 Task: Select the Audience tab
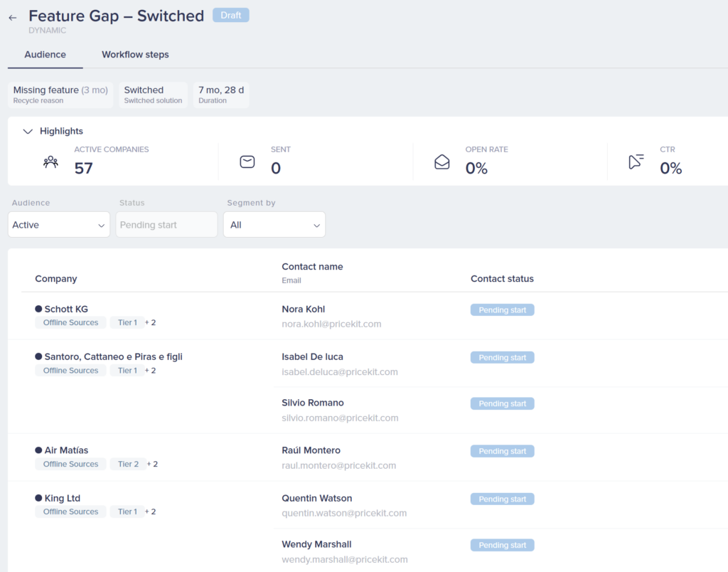pyautogui.click(x=45, y=55)
